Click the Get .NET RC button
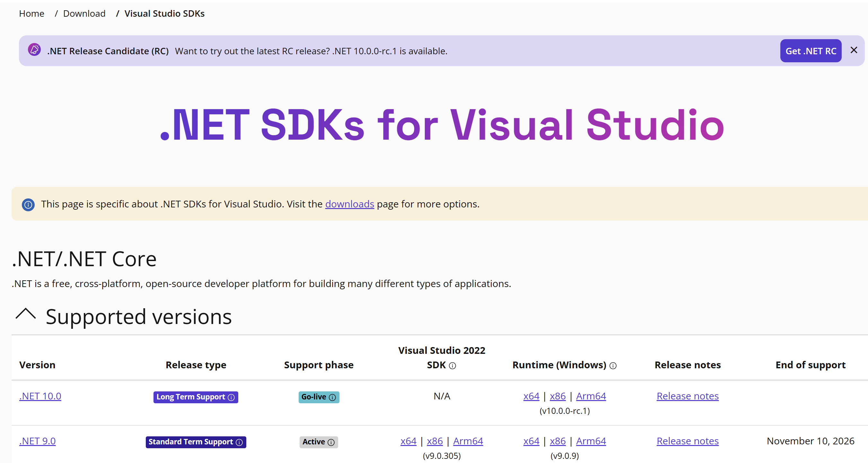The image size is (868, 463). pos(811,51)
